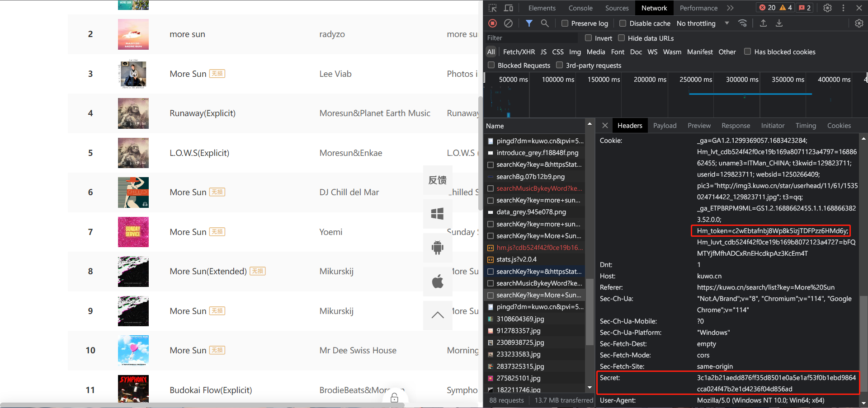Filter requests by WS type
This screenshot has width=868, height=408.
tap(652, 52)
